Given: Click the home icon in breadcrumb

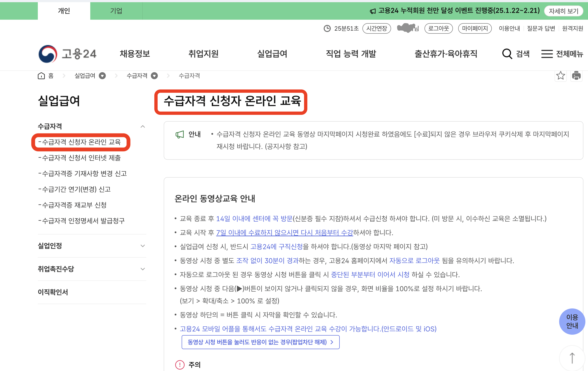Looking at the screenshot, I should pyautogui.click(x=41, y=76).
